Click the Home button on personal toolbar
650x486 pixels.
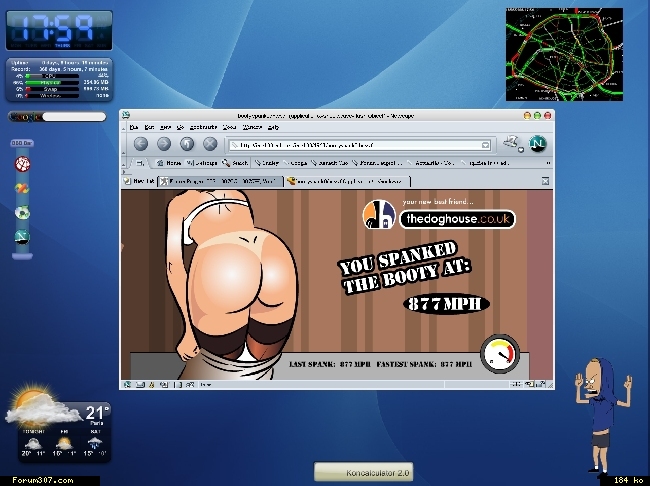[x=169, y=163]
